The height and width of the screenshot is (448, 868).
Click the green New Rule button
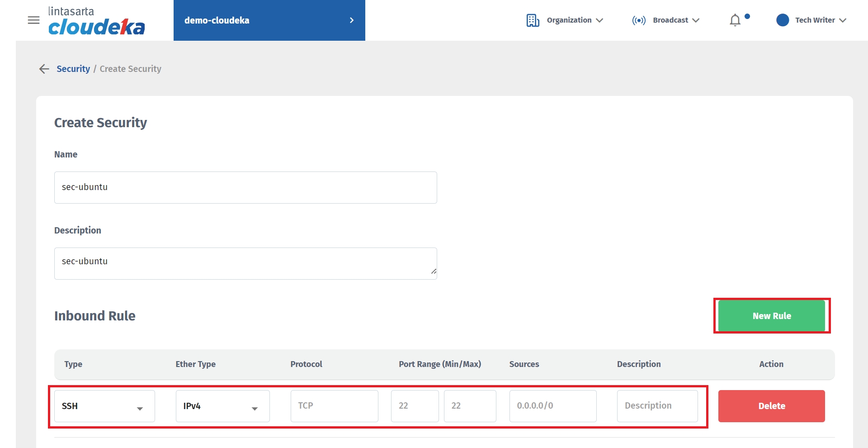[771, 316]
